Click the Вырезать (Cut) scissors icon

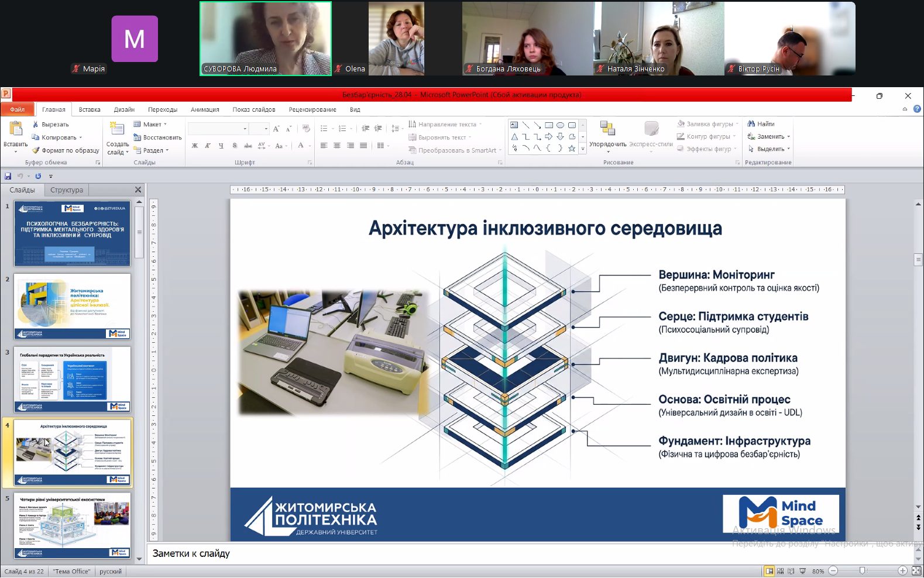(36, 125)
